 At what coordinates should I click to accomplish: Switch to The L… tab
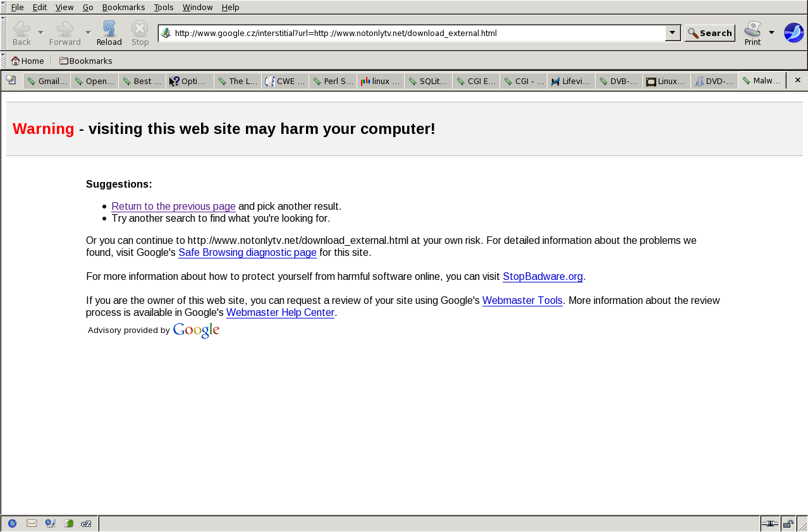point(238,81)
